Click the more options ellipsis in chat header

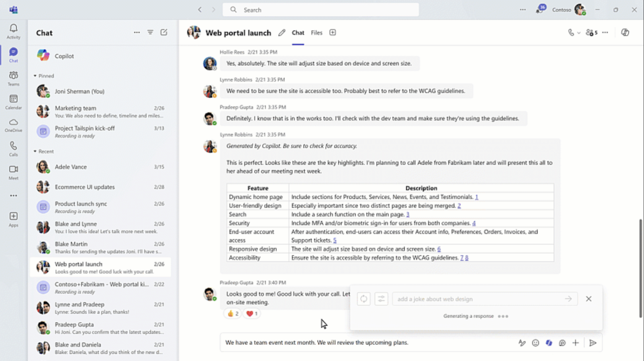click(x=605, y=32)
